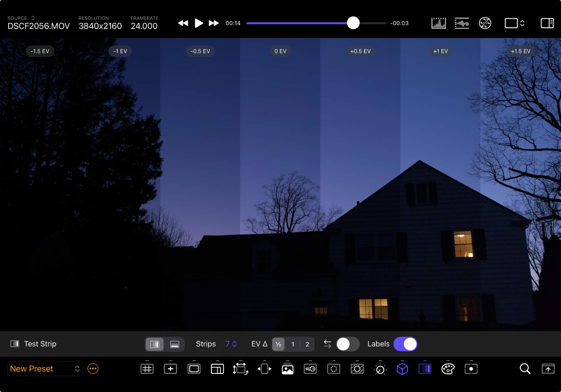Toggle the right sidebar panel
This screenshot has width=561, height=392.
tap(547, 23)
